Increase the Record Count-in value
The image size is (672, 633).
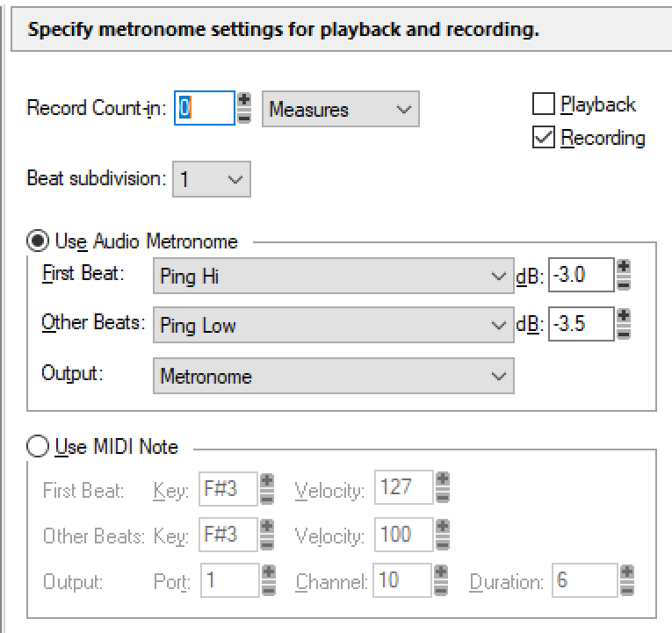tap(244, 100)
